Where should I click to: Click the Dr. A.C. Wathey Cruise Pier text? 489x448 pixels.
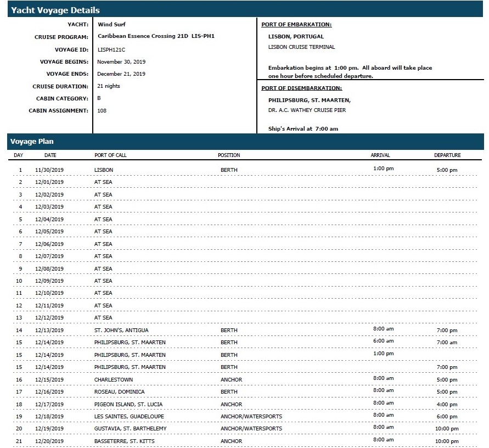click(307, 110)
